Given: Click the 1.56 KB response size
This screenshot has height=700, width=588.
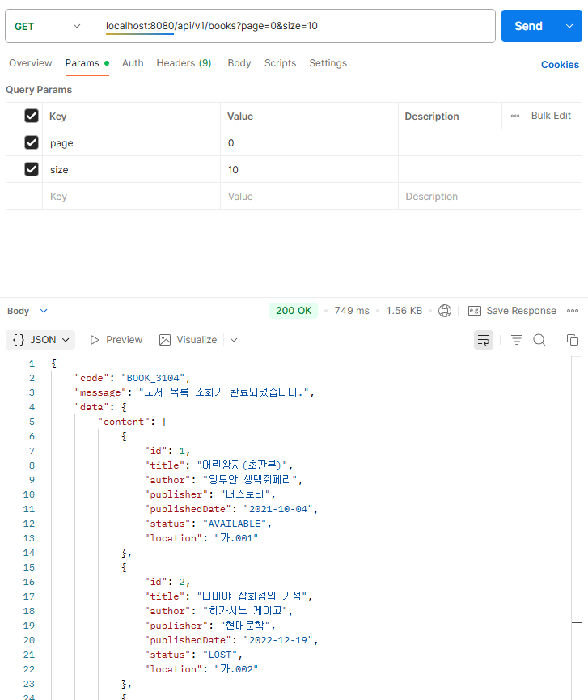Looking at the screenshot, I should [x=404, y=311].
